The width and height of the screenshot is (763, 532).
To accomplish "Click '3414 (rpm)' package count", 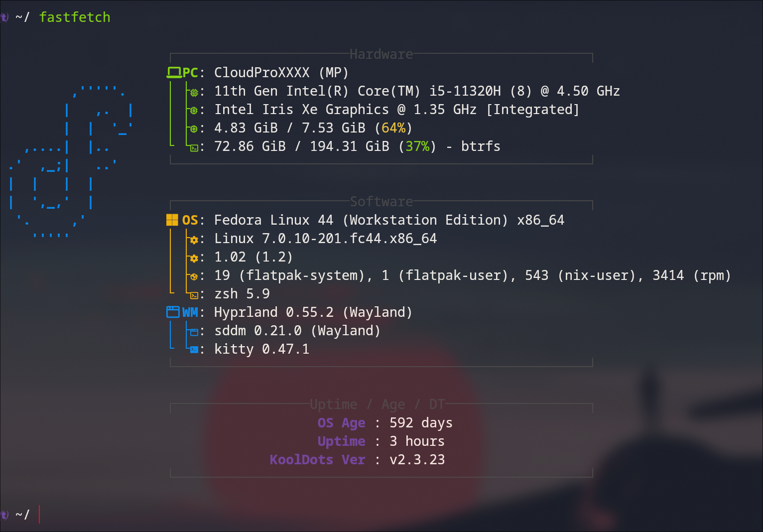I will 692,275.
